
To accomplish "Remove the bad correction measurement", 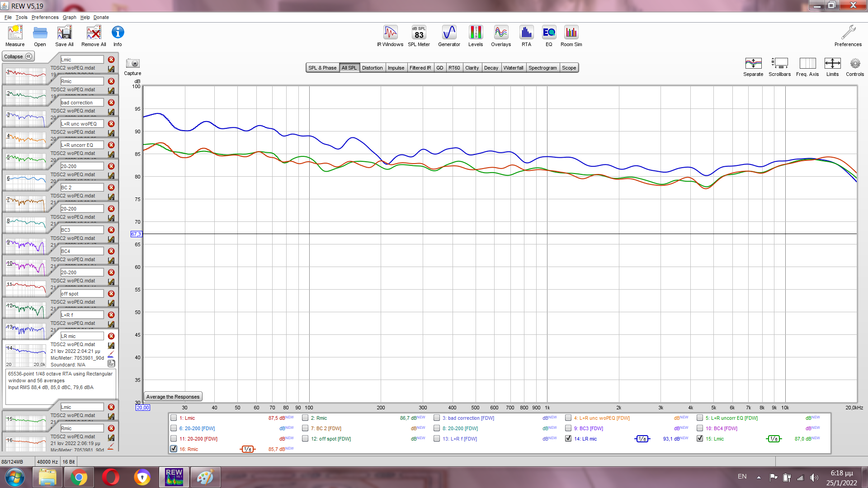I will click(111, 103).
